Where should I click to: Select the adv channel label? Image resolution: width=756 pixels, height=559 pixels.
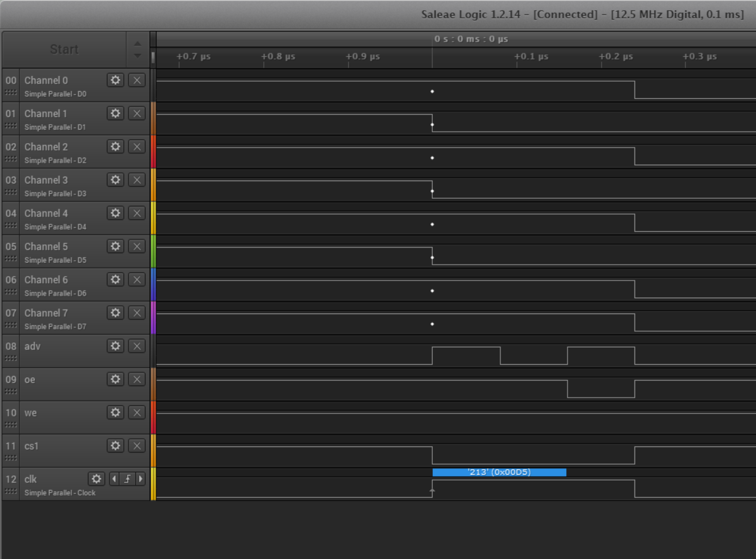pyautogui.click(x=32, y=346)
